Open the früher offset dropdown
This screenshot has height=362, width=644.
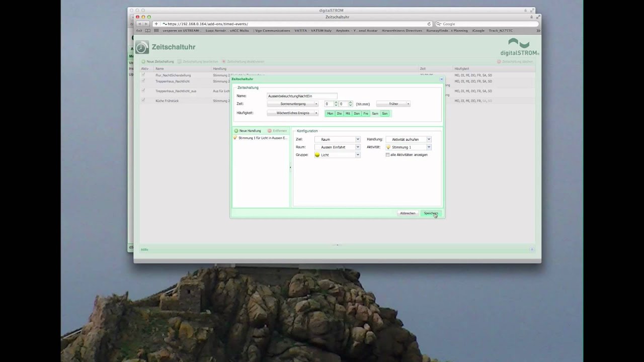(x=393, y=104)
